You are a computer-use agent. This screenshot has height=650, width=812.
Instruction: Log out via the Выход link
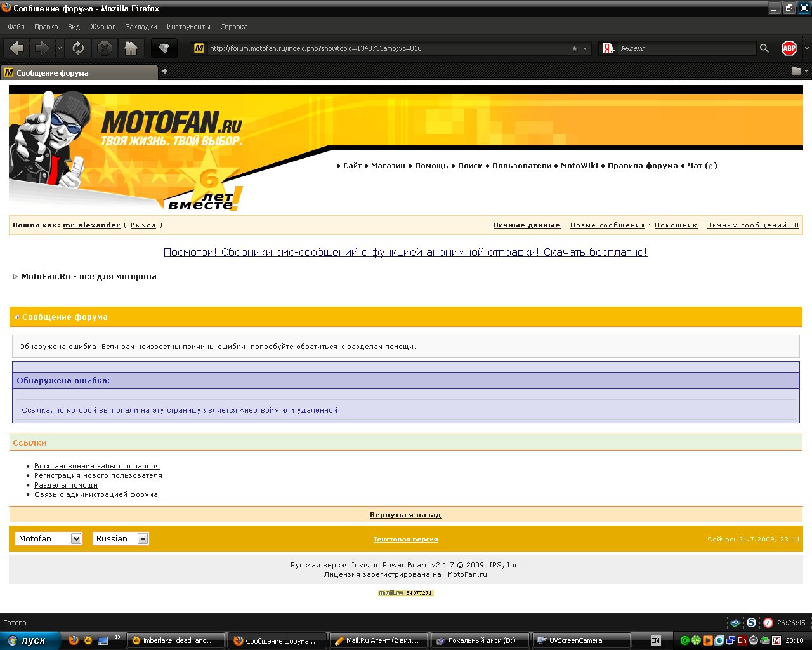143,225
